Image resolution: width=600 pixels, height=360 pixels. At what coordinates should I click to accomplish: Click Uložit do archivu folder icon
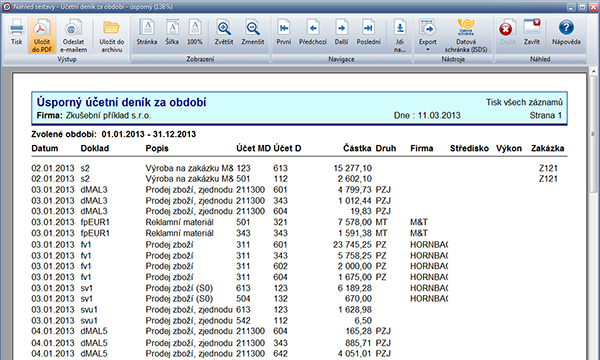tap(111, 35)
